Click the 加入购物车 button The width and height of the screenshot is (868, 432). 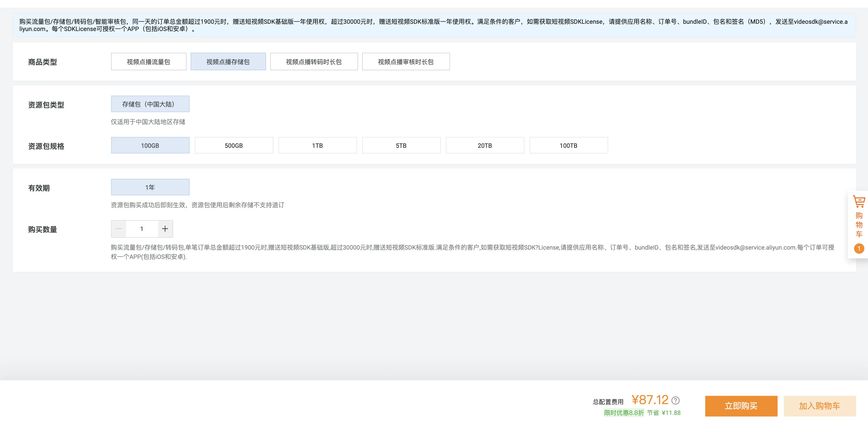point(819,406)
